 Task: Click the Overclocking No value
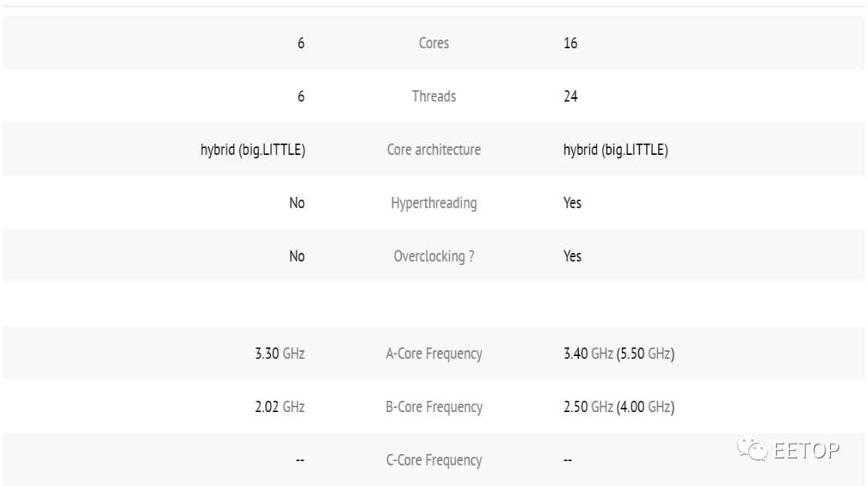pyautogui.click(x=297, y=256)
